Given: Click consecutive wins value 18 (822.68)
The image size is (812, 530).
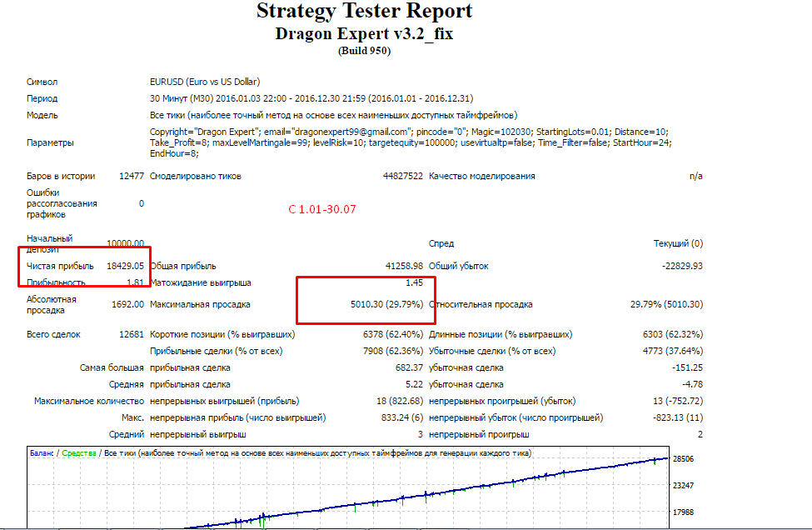Looking at the screenshot, I should [399, 401].
